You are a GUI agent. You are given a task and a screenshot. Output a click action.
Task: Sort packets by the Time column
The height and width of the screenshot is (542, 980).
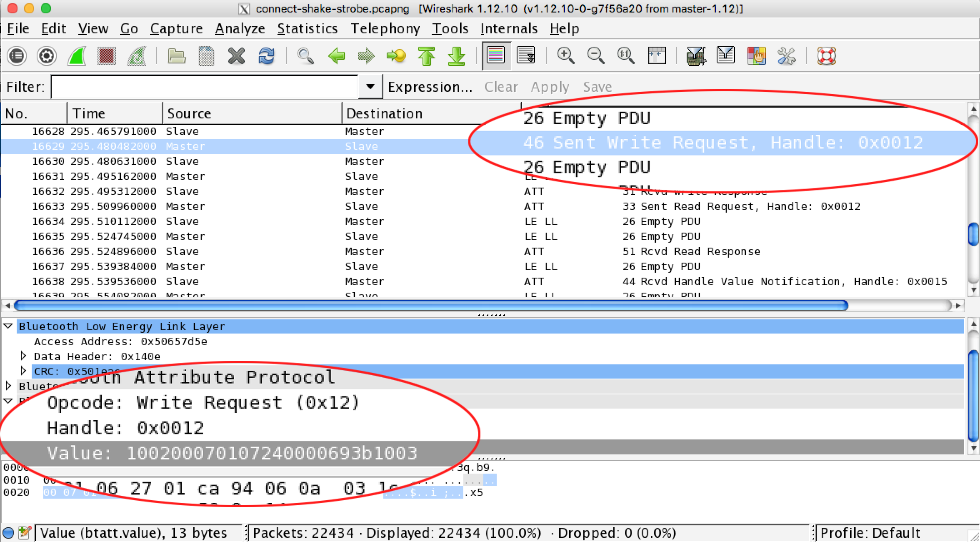[115, 113]
